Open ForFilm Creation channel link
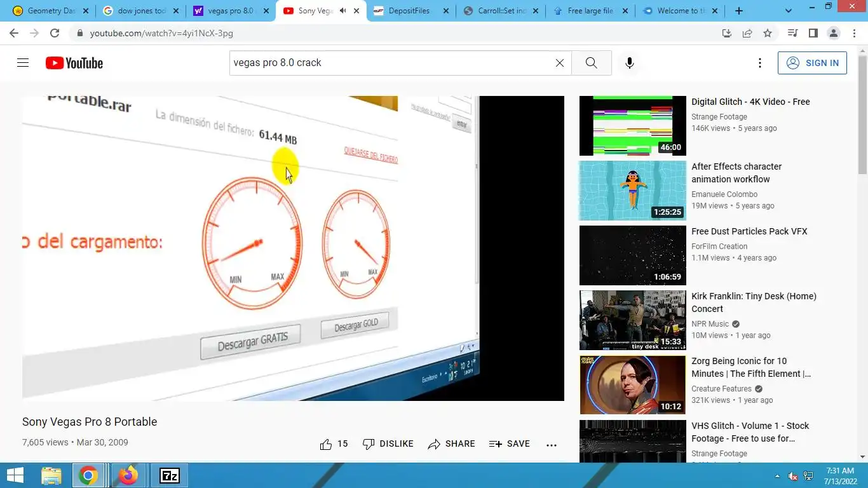Viewport: 868px width, 488px height. 719,247
